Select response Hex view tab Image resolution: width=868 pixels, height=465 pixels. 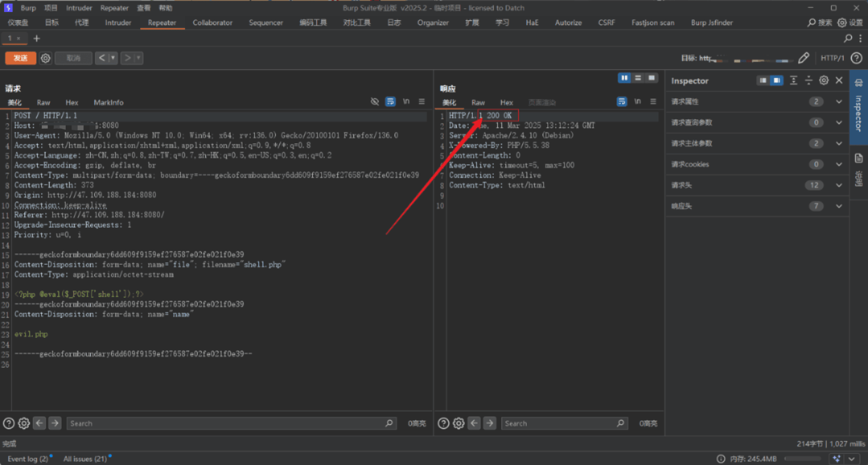[x=507, y=103]
